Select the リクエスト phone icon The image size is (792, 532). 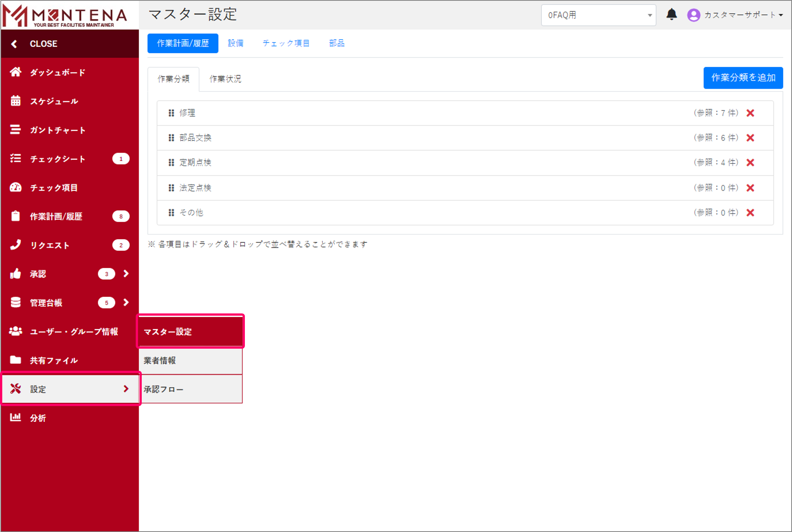[15, 245]
